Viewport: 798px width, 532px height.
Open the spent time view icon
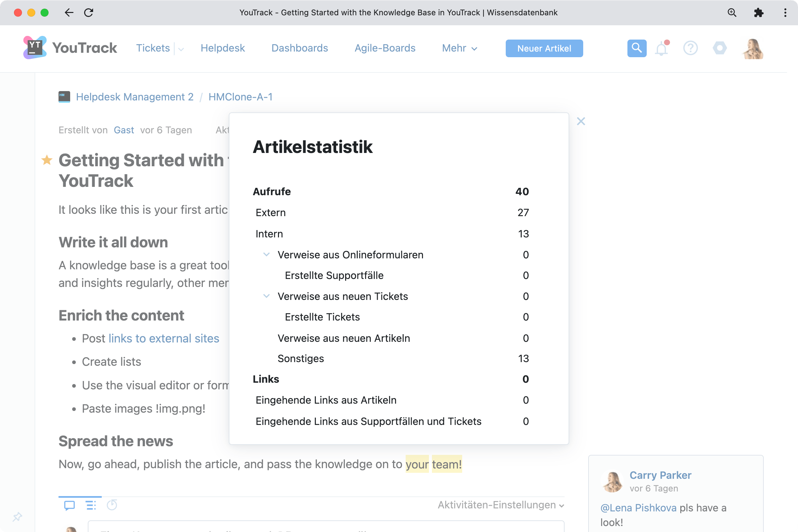point(112,505)
